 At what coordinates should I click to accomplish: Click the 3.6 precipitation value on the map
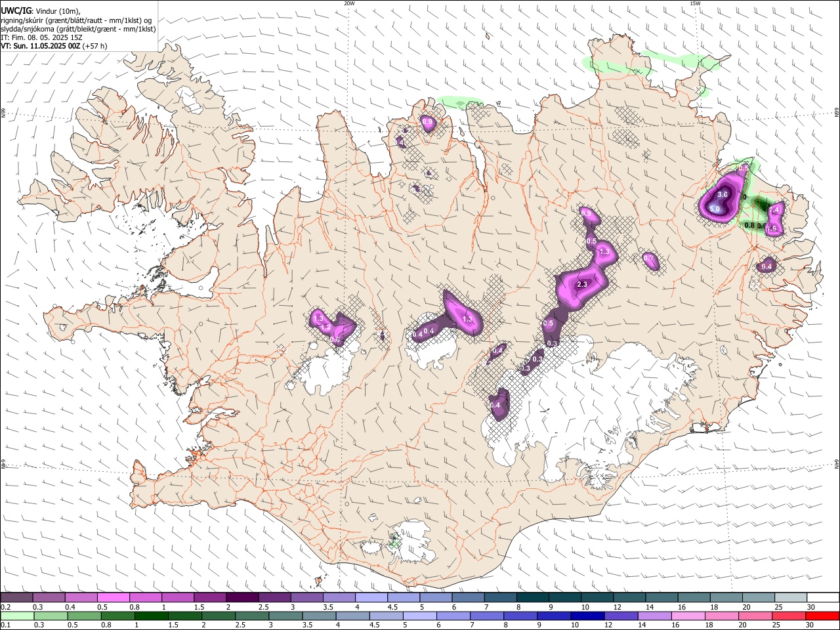[x=723, y=194]
